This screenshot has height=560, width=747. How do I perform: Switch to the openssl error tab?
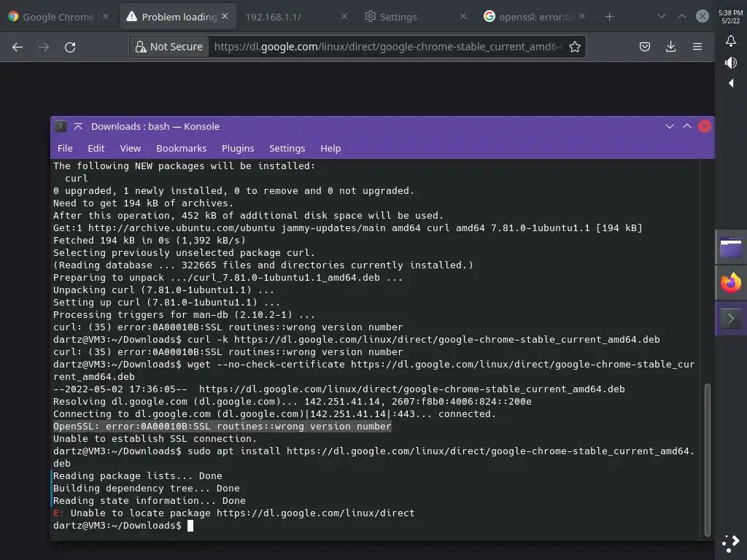[533, 17]
